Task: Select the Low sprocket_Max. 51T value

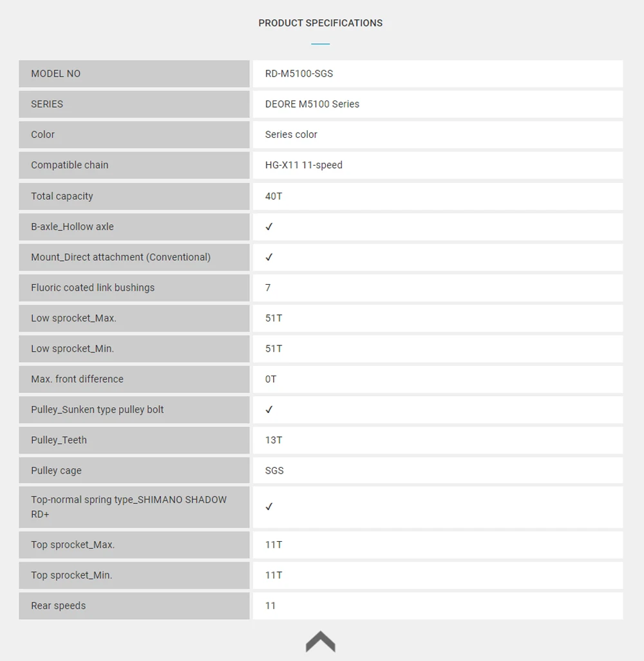Action: [274, 318]
